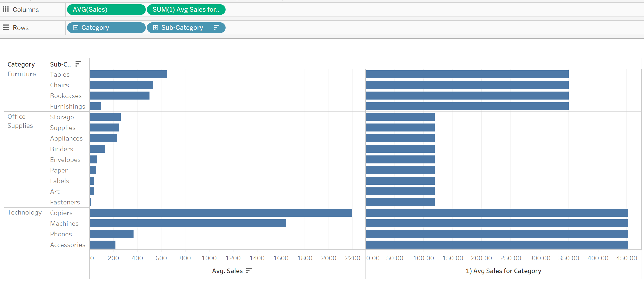Select the Storage bar in Avg Sales for Category chart
Viewport: 644px width, 284px height.
click(x=400, y=117)
